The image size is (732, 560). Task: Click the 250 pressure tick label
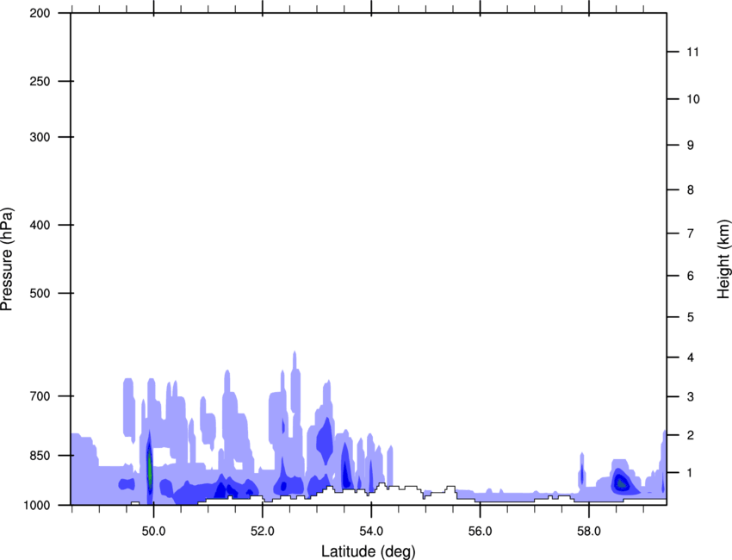click(40, 81)
